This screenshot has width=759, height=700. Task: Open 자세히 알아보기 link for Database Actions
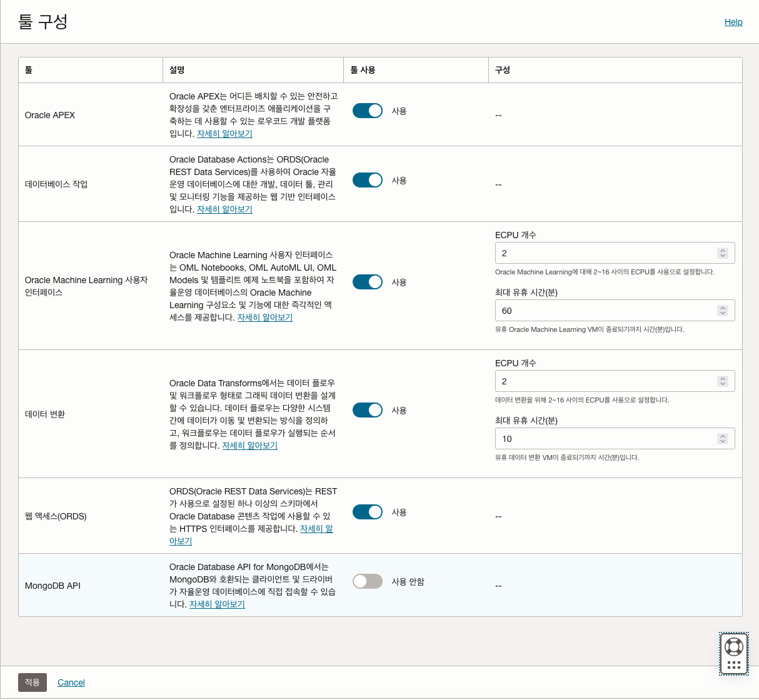224,209
